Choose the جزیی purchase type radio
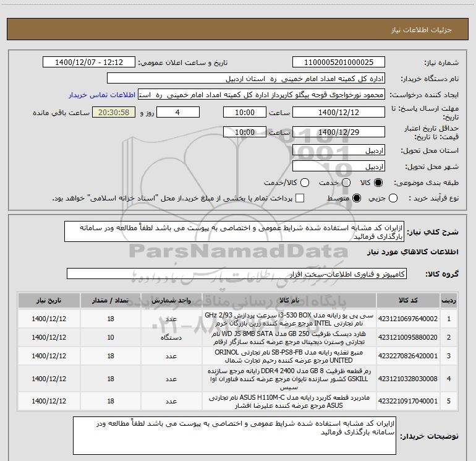The width and height of the screenshot is (476, 461). (393, 198)
